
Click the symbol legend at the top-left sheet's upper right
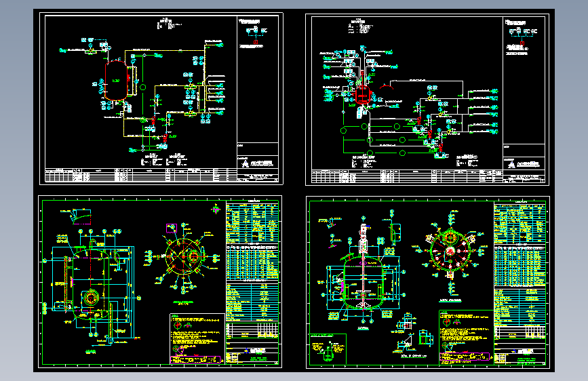(254, 33)
